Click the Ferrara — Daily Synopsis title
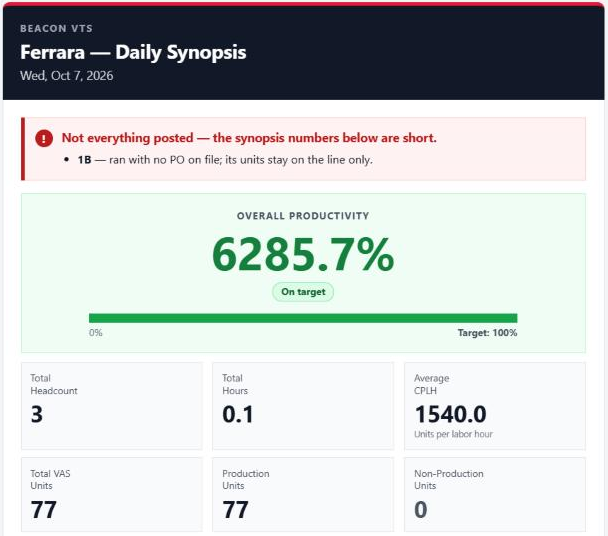The height and width of the screenshot is (536, 608). (x=133, y=52)
